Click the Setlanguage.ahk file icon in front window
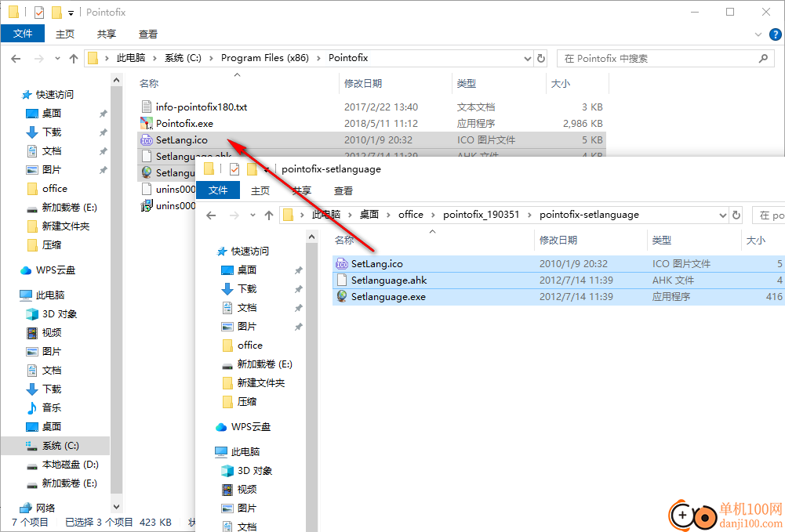The height and width of the screenshot is (532, 785). (342, 280)
